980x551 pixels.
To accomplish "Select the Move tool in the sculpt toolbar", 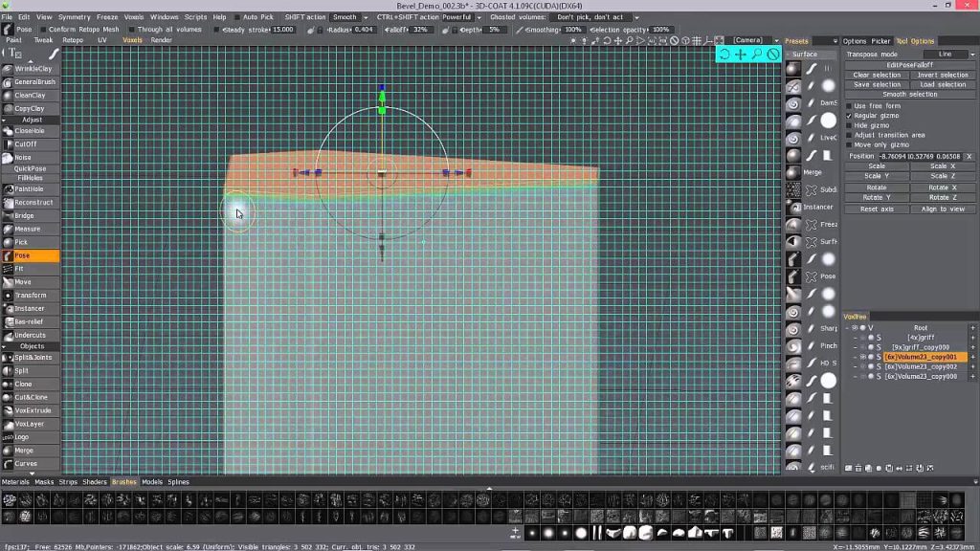I will pyautogui.click(x=29, y=282).
